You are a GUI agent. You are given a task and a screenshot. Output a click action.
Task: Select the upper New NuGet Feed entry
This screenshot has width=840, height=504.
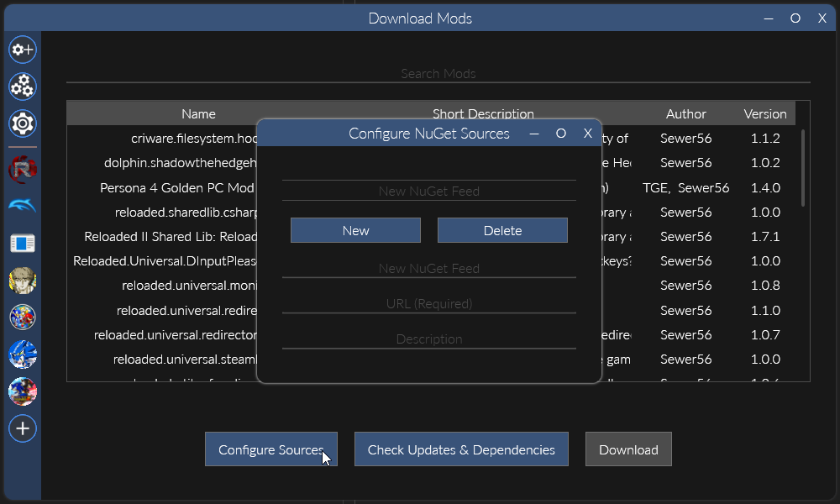(x=429, y=191)
